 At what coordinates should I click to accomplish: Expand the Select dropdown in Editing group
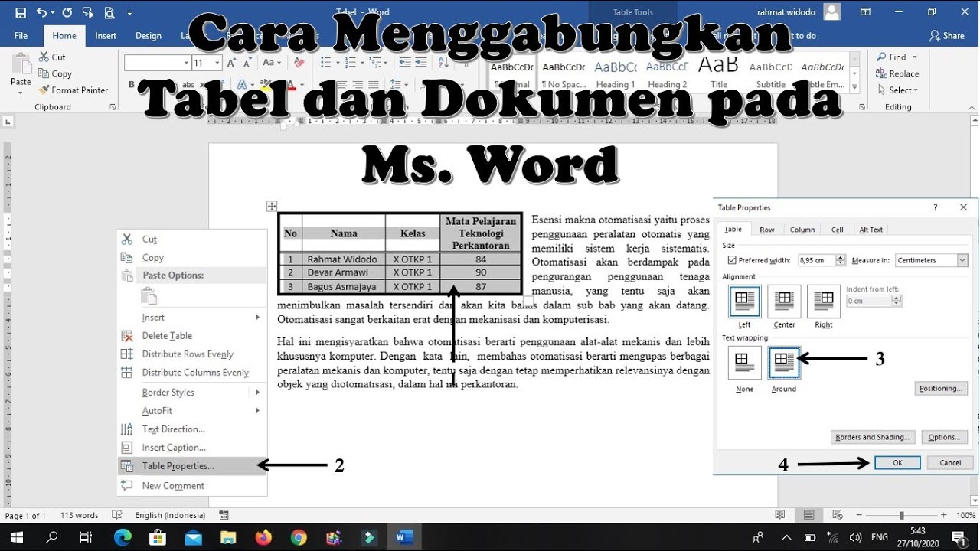897,90
